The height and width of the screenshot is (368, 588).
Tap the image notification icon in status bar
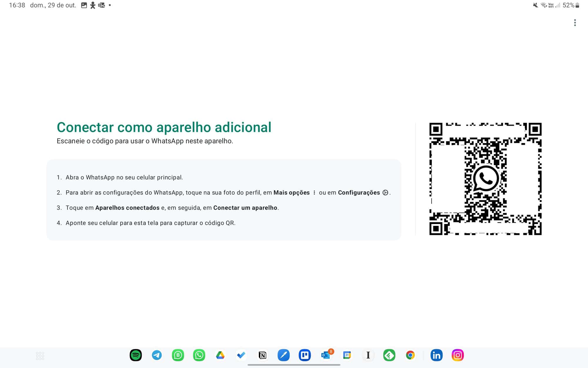point(84,5)
